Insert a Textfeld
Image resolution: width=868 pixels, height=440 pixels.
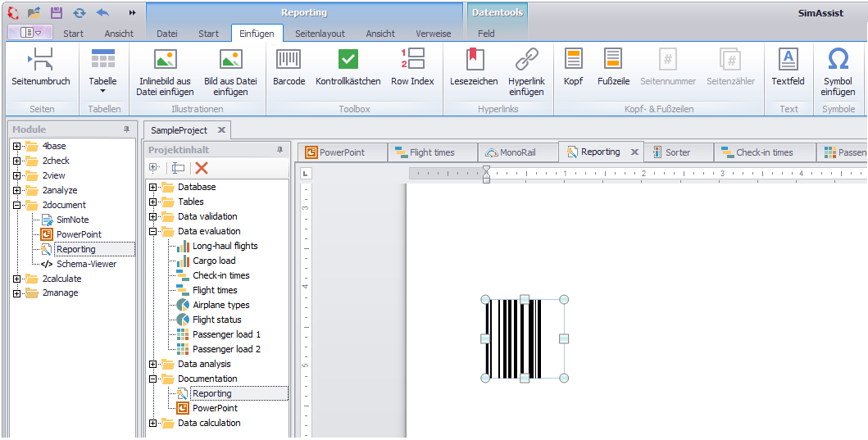click(788, 67)
